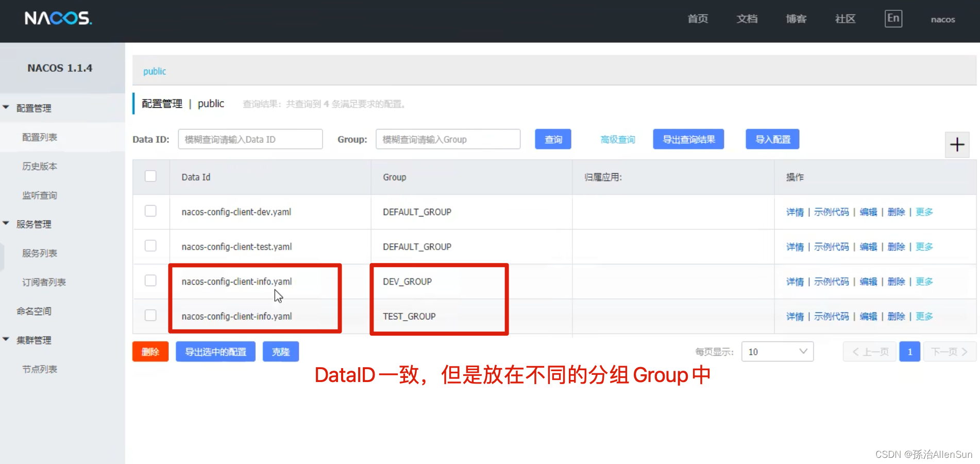Click 编辑 in the TEST_GROUP row

coord(868,316)
